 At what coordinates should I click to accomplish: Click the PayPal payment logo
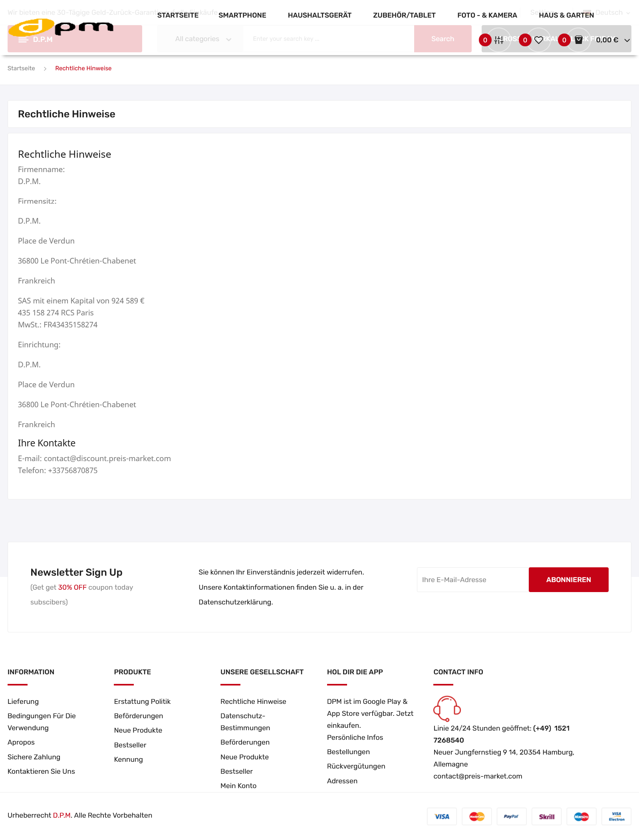[x=512, y=816]
